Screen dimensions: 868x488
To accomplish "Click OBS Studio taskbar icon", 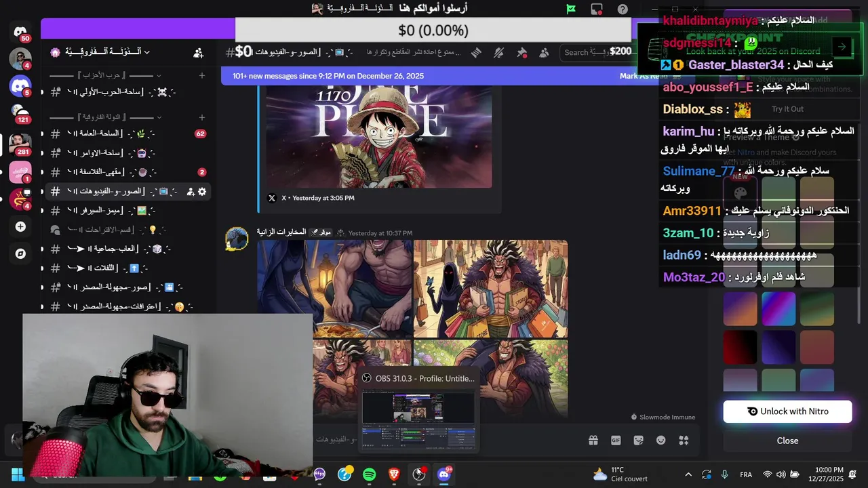I will 419,474.
